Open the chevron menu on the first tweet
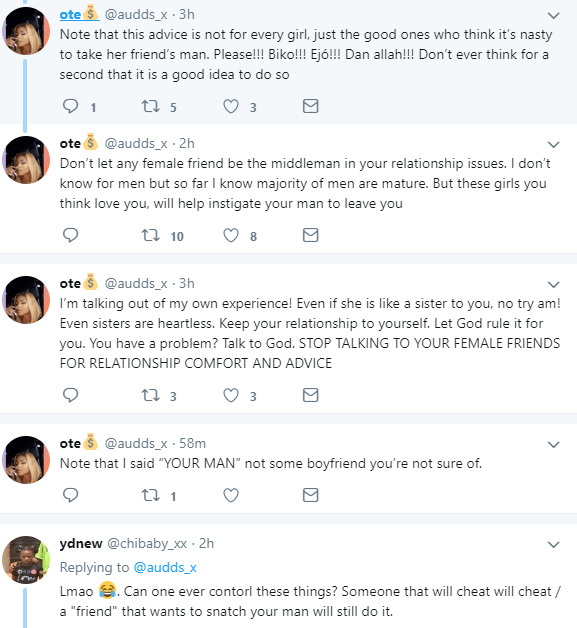This screenshot has height=628, width=577. tap(553, 16)
